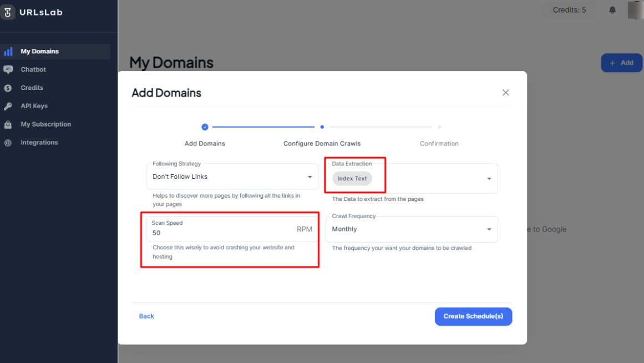
Task: Open the Credits page from sidebar
Action: [32, 88]
